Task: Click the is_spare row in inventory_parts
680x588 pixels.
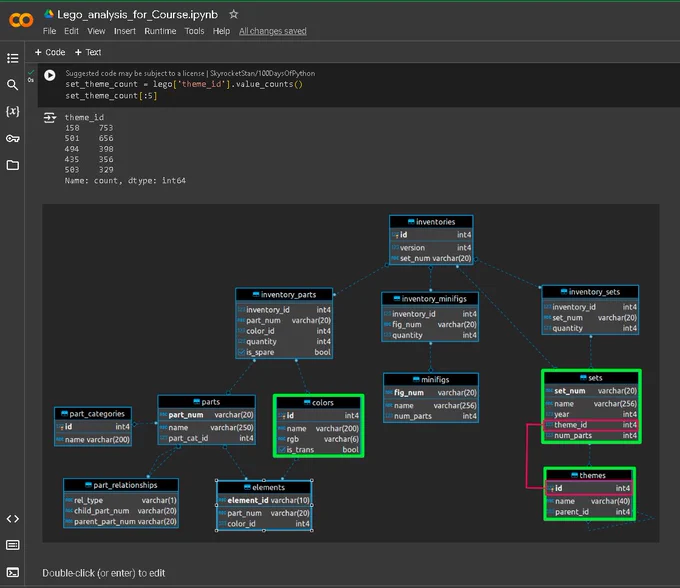Action: click(284, 352)
